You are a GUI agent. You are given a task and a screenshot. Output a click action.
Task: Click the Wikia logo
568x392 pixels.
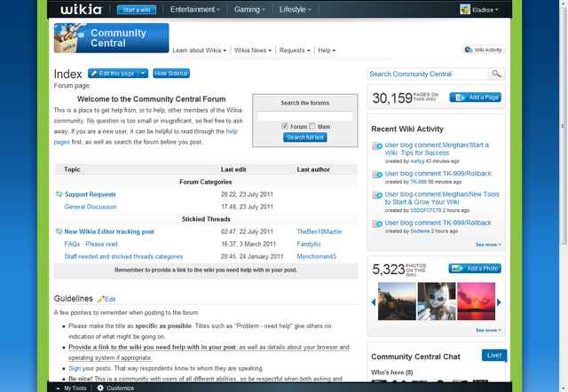coord(81,10)
